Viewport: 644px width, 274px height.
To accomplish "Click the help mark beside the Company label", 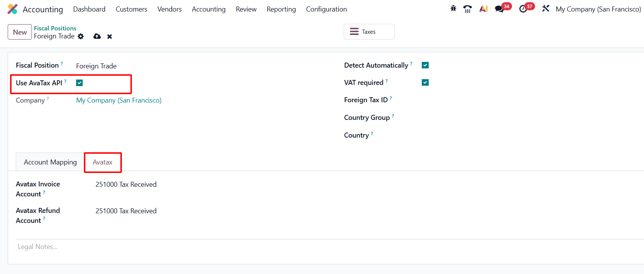I will click(48, 98).
